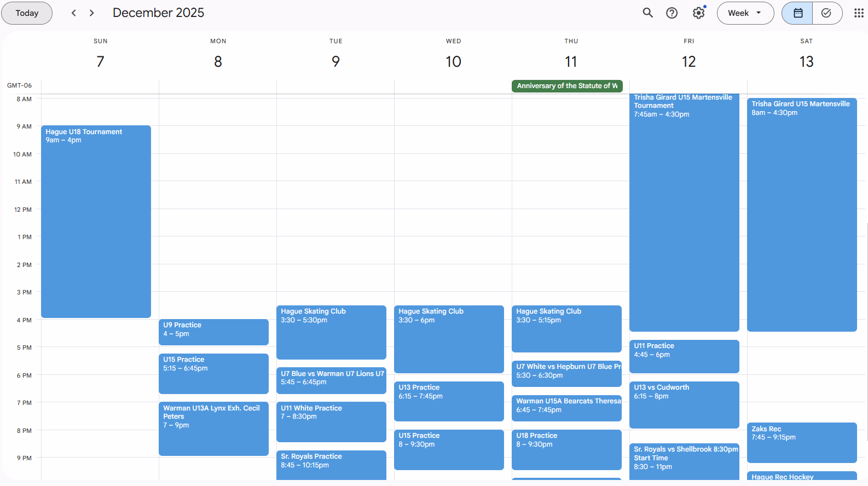868x486 pixels.
Task: Open the Settings gear menu
Action: click(x=698, y=13)
